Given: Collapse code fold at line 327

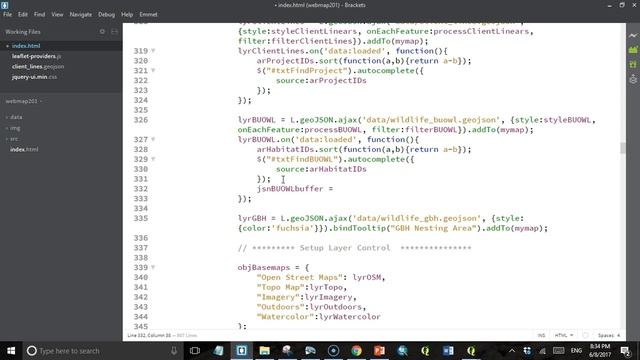Looking at the screenshot, I should (x=153, y=139).
